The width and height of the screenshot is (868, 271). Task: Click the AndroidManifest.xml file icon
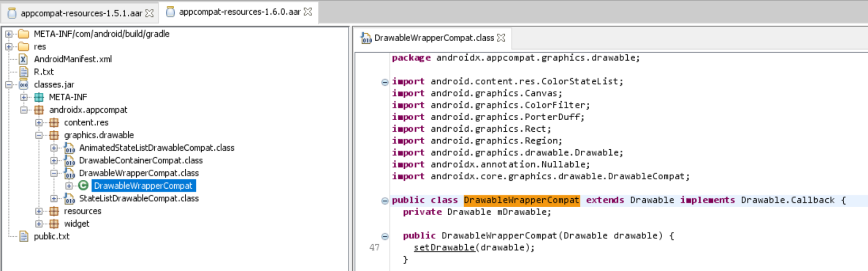click(24, 59)
